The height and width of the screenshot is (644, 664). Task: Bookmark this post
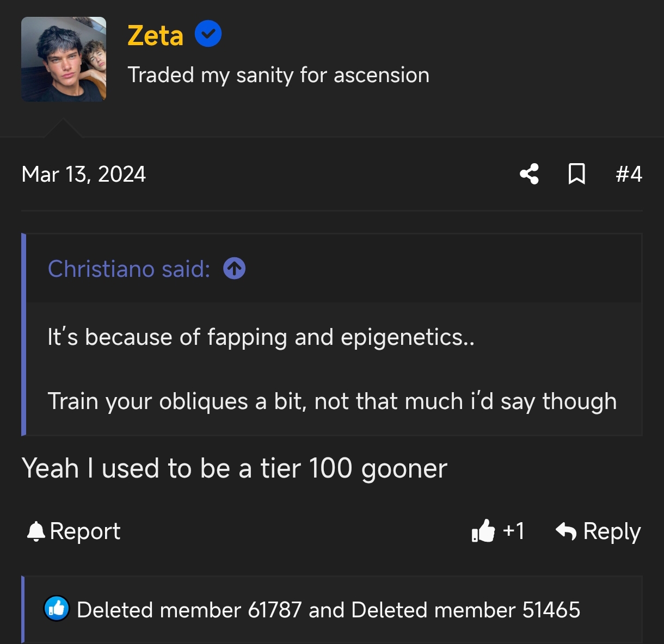point(576,174)
